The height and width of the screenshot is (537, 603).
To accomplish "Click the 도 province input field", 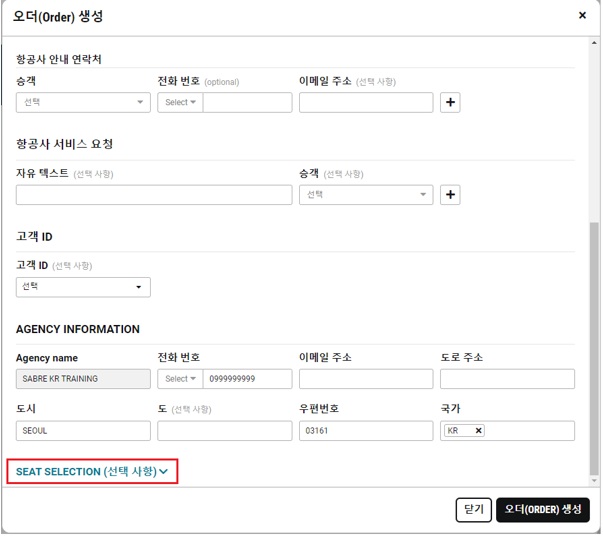I will 225,431.
